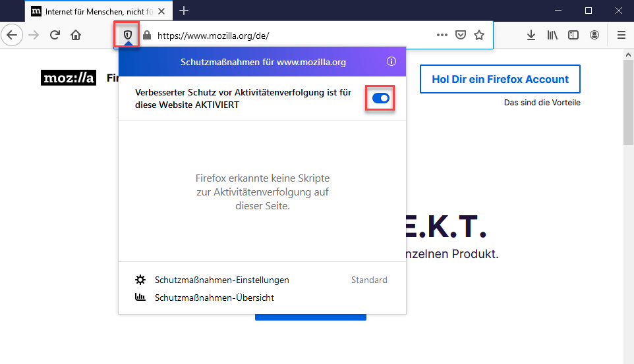Click the forward navigation arrow
The width and height of the screenshot is (634, 364).
tap(34, 35)
